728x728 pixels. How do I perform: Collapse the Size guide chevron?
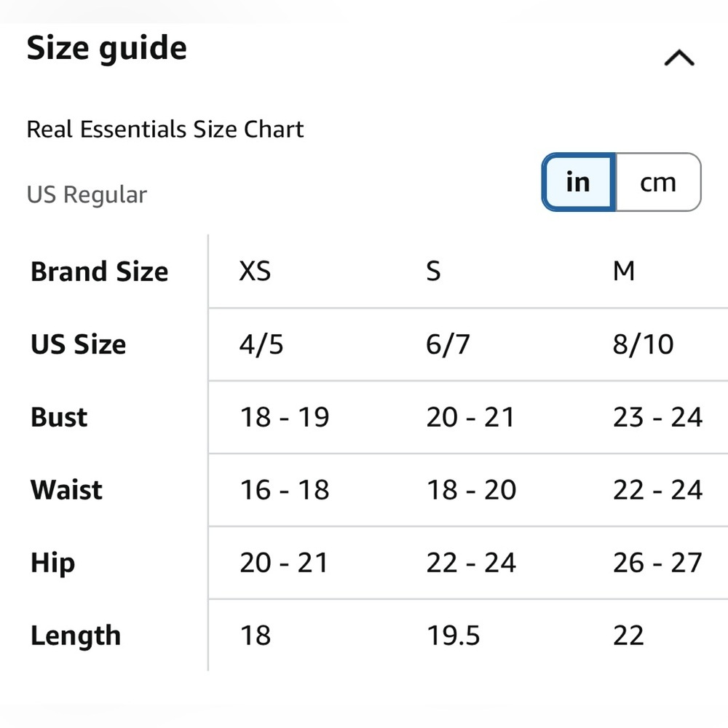tap(678, 58)
